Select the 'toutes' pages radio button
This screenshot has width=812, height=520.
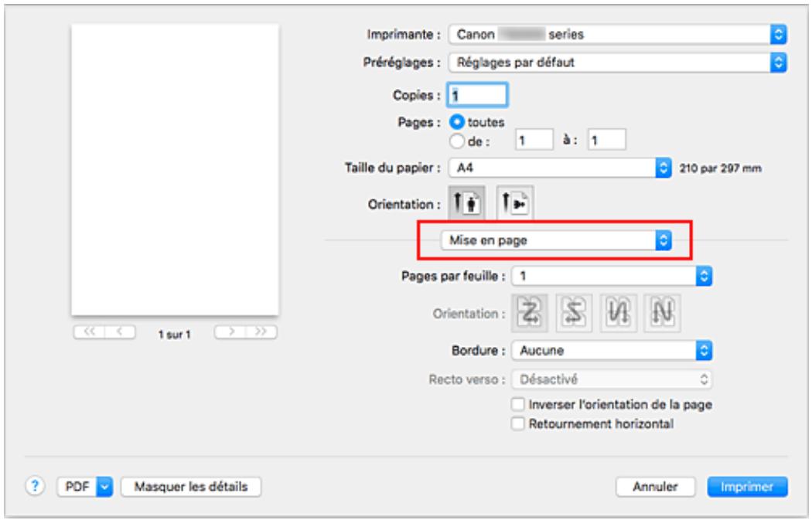pyautogui.click(x=457, y=122)
